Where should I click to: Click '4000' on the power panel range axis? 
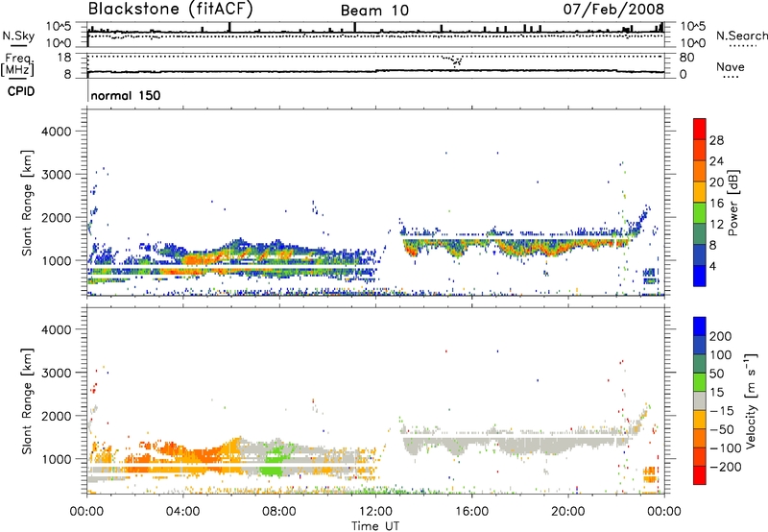pos(57,132)
